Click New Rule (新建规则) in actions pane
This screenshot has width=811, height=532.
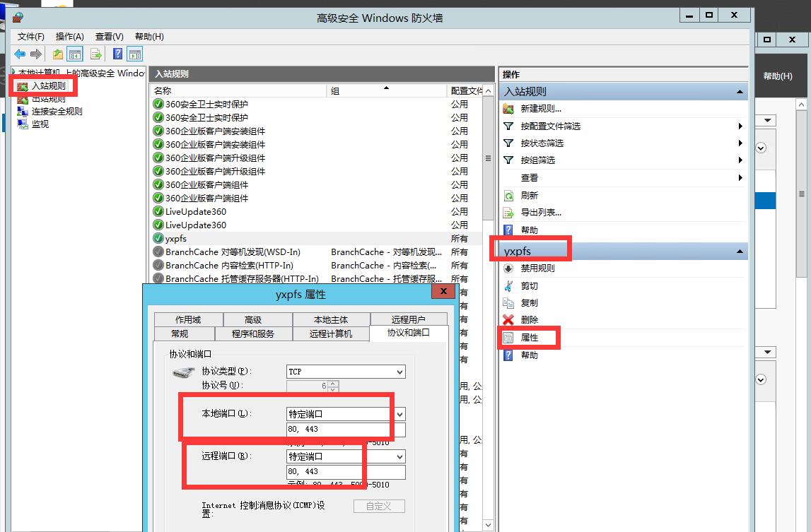coord(540,109)
